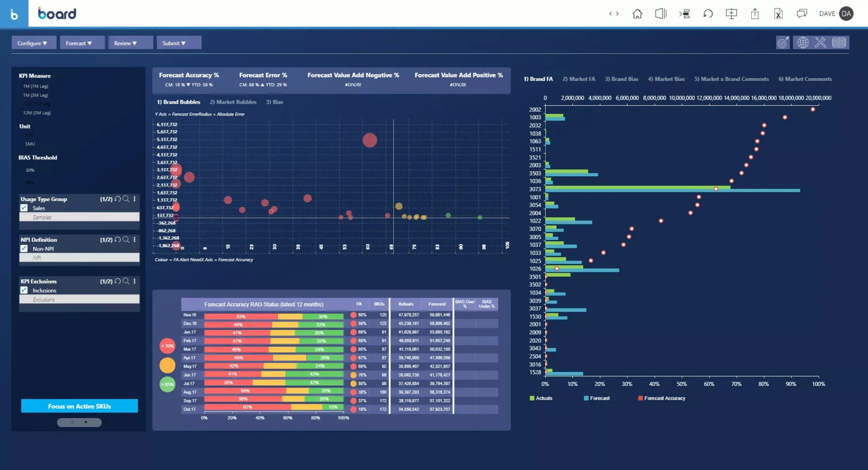Image resolution: width=868 pixels, height=470 pixels.
Task: Uncheck the Sales checkbox
Action: [24, 208]
